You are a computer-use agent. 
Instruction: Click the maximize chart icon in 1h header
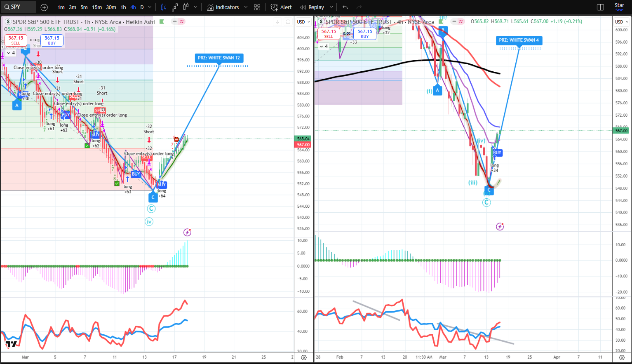coord(288,22)
